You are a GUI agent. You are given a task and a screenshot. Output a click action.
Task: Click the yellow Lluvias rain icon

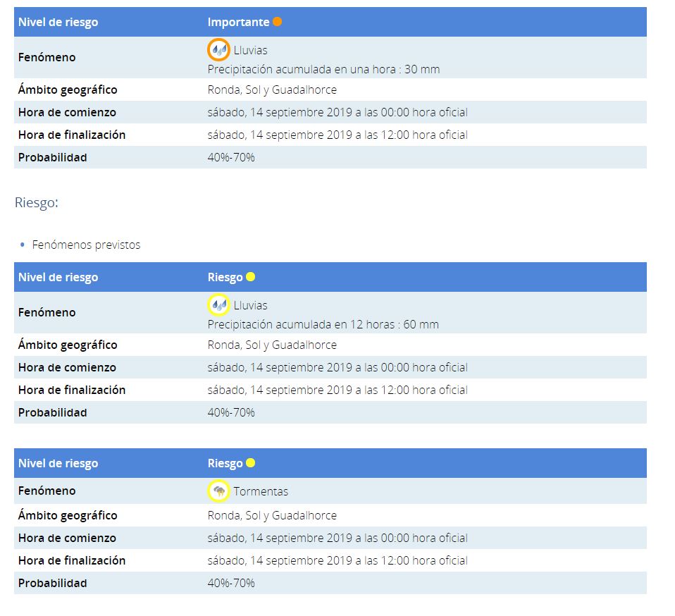218,304
